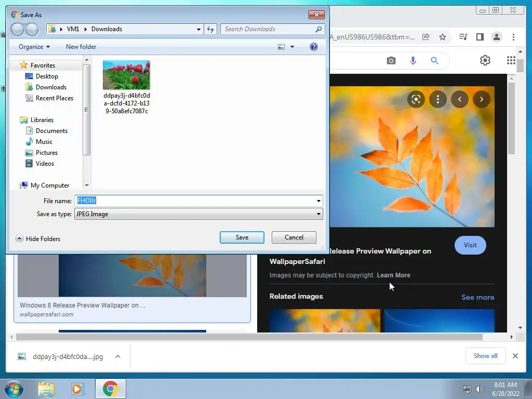Click the change view icon

pos(281,47)
